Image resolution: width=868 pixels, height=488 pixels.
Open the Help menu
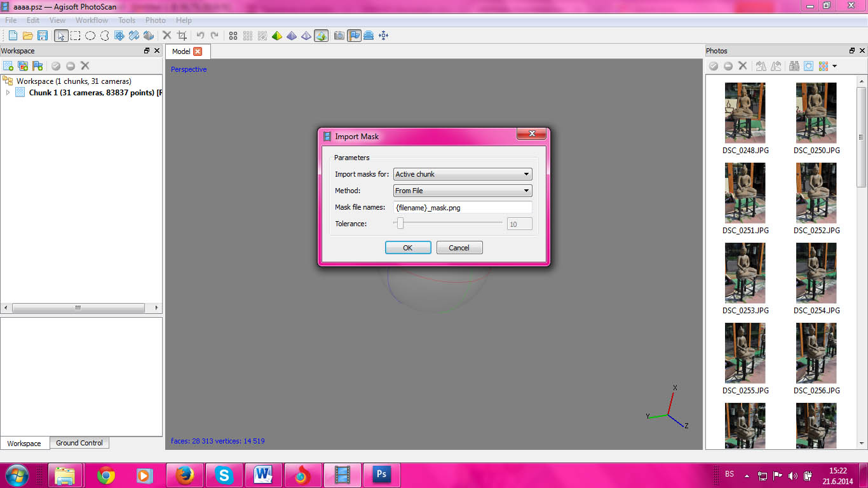(184, 20)
